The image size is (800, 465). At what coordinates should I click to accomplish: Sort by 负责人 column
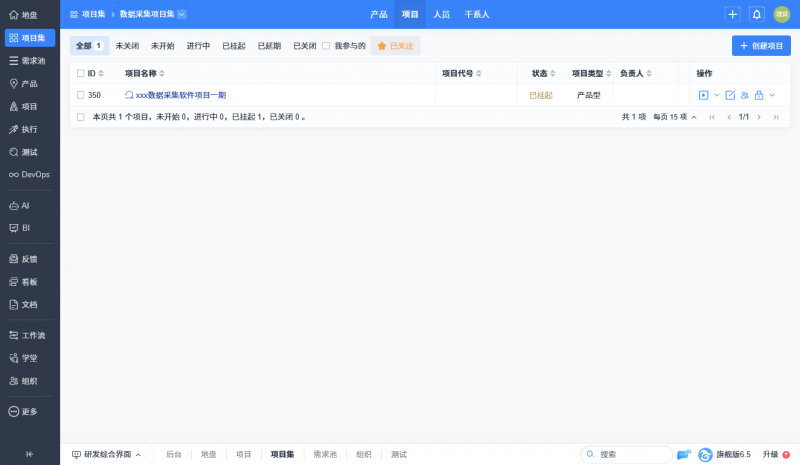pos(636,74)
